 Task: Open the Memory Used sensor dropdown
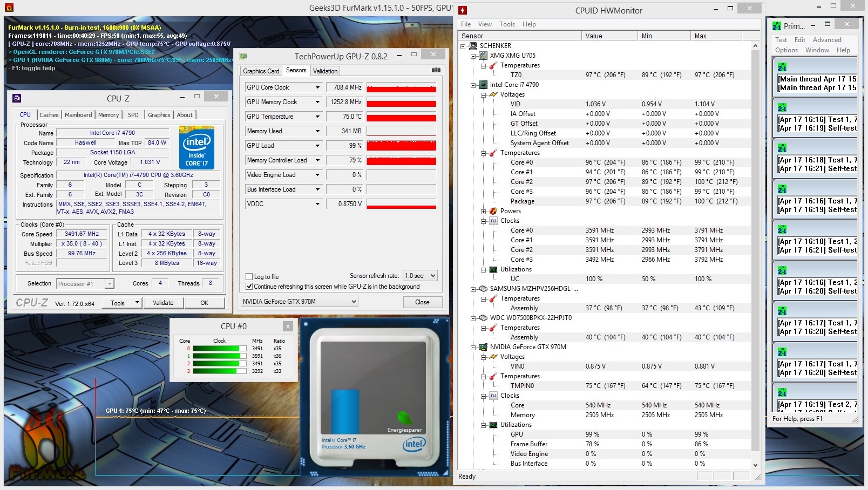(x=317, y=131)
